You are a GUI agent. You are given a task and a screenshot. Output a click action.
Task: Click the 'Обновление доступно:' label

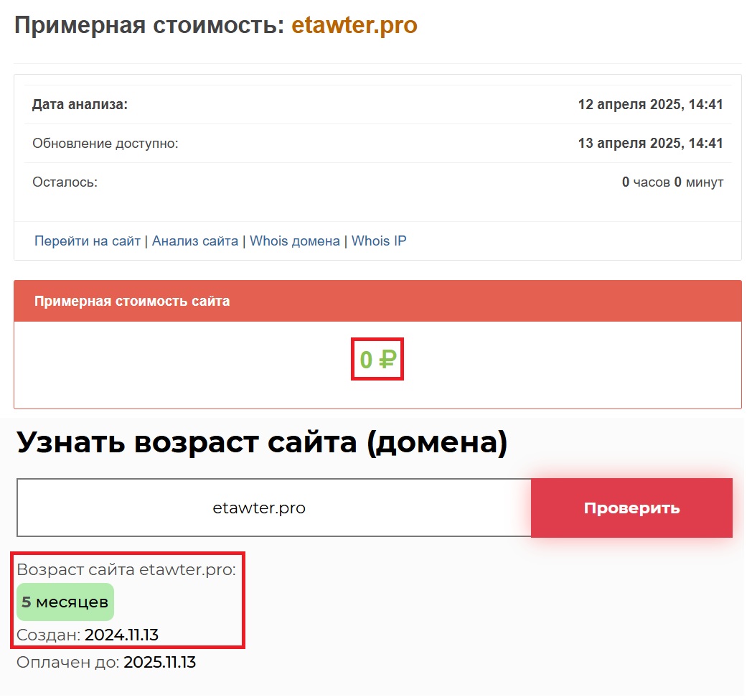tap(105, 144)
